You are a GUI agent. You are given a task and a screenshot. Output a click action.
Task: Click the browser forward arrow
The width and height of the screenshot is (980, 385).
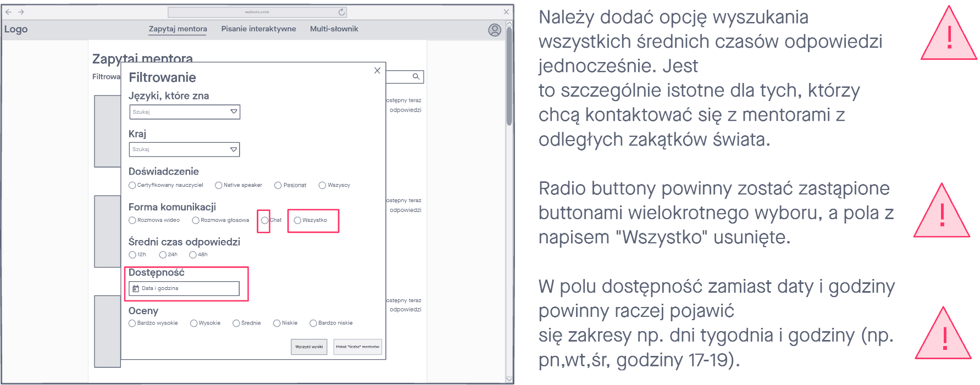pyautogui.click(x=21, y=12)
